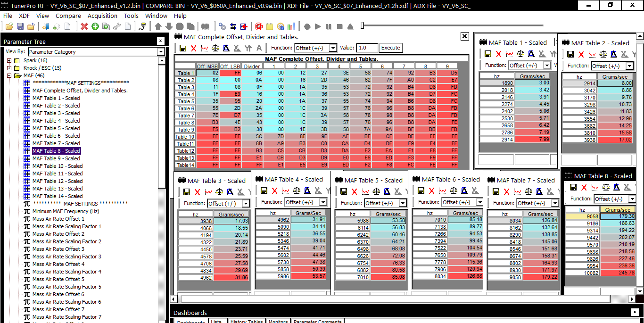
Task: Open graph view in MAF Table 3
Action: pyautogui.click(x=208, y=192)
